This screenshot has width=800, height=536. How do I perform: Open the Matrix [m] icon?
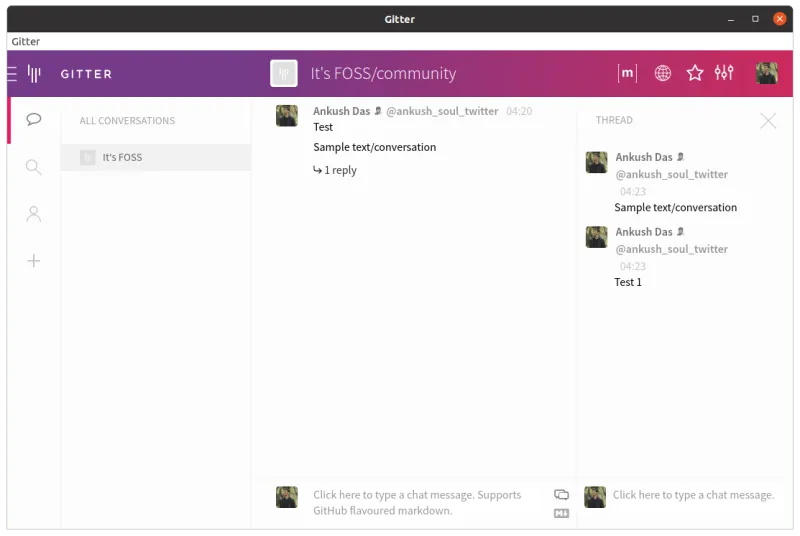pos(627,73)
